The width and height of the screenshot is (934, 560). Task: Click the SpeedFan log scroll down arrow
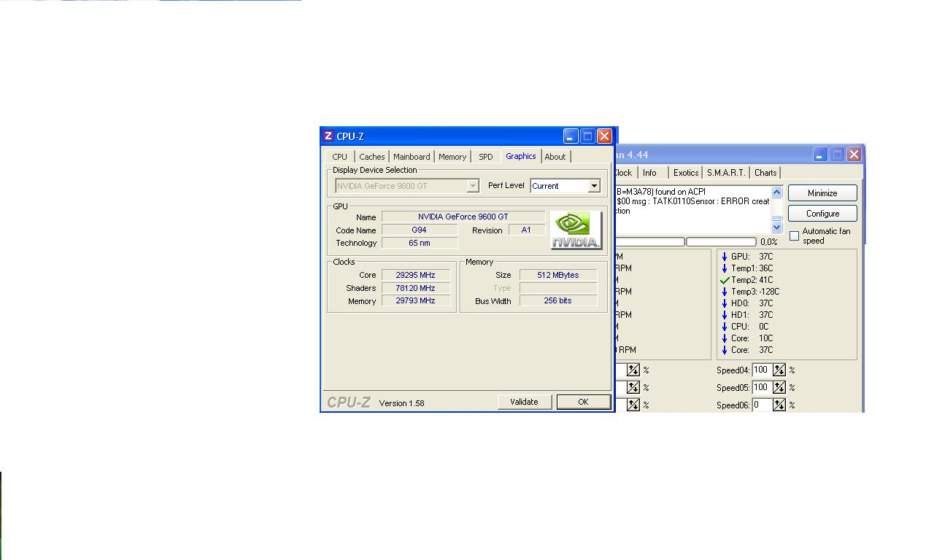(777, 227)
